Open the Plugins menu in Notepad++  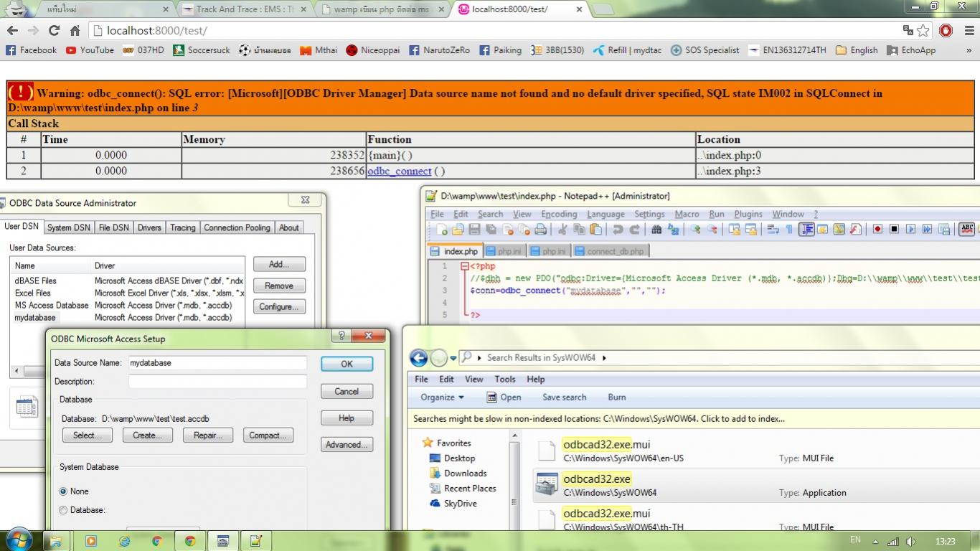click(748, 214)
